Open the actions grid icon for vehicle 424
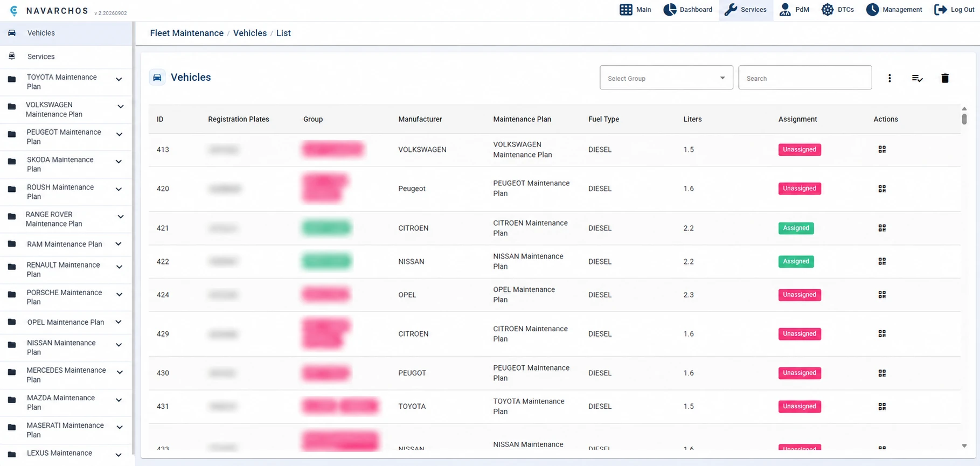980x466 pixels. pyautogui.click(x=882, y=295)
